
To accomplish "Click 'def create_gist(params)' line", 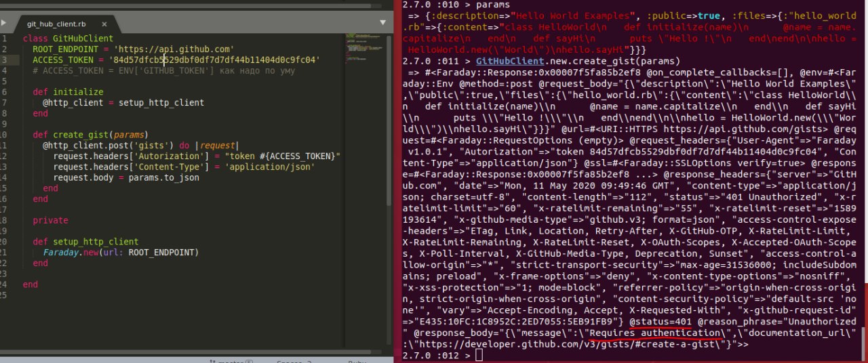I will point(90,135).
